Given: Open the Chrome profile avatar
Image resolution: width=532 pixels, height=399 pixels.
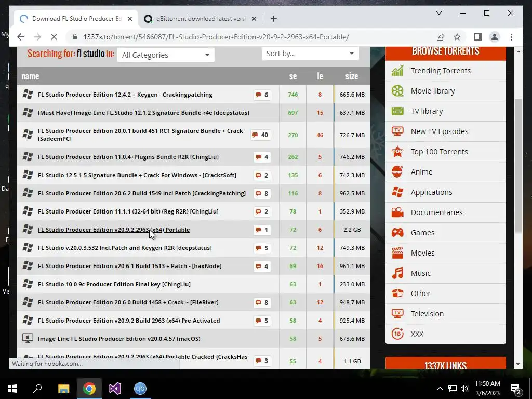Looking at the screenshot, I should (x=495, y=37).
